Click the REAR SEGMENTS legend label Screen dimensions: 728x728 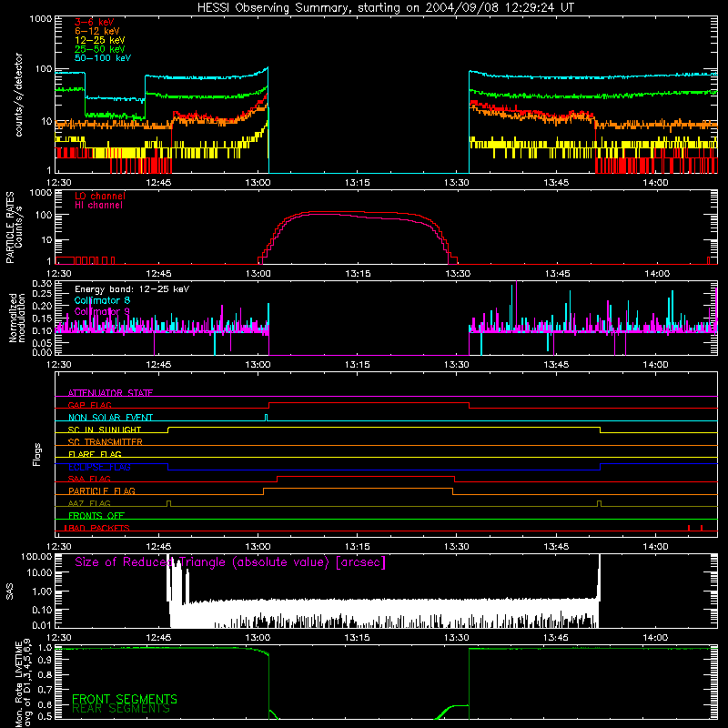[x=121, y=709]
